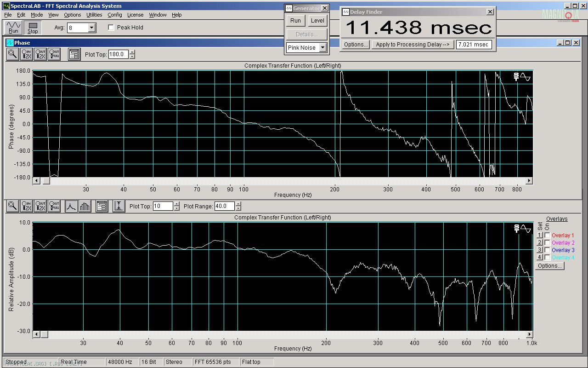Open the File menu
The width and height of the screenshot is (588, 368).
tap(8, 15)
